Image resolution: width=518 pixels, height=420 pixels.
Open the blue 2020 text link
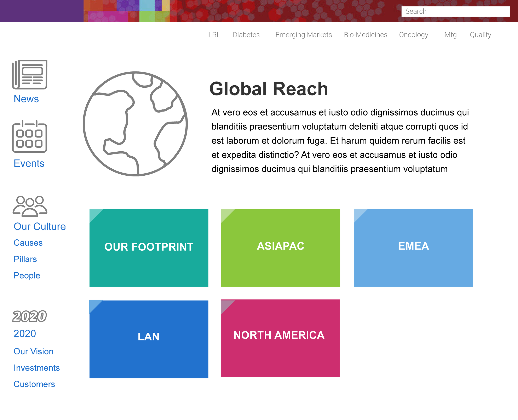[x=25, y=334]
